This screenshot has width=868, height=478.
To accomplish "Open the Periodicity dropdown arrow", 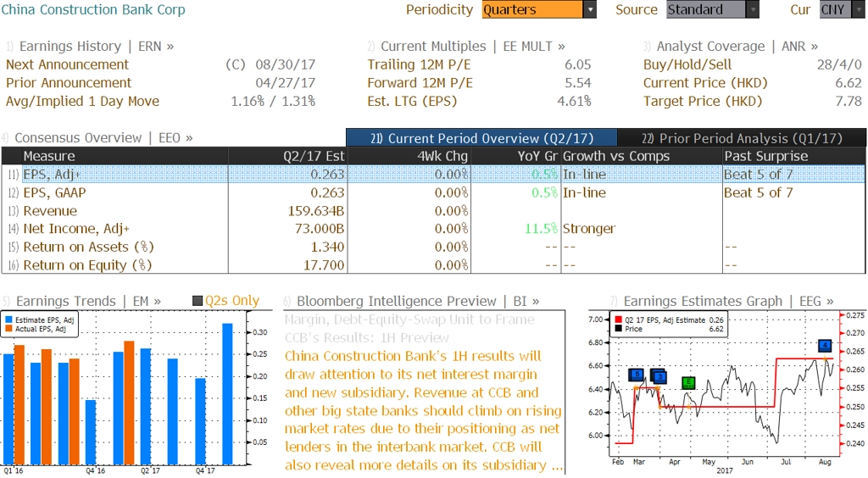I will (590, 9).
